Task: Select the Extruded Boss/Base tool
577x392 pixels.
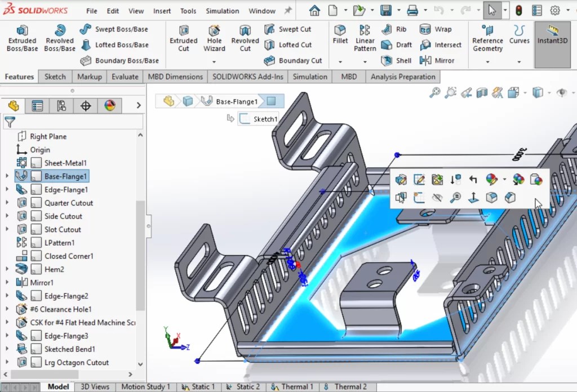Action: click(22, 38)
